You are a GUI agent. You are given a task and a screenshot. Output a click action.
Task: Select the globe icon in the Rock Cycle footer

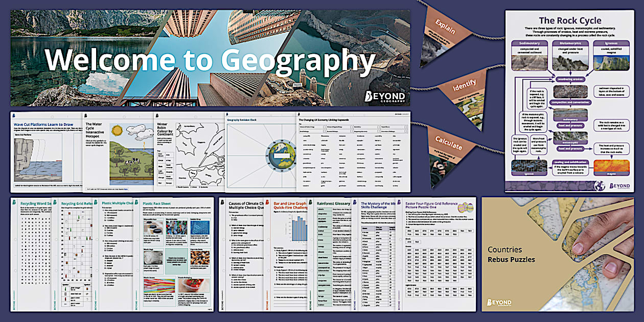(599, 185)
